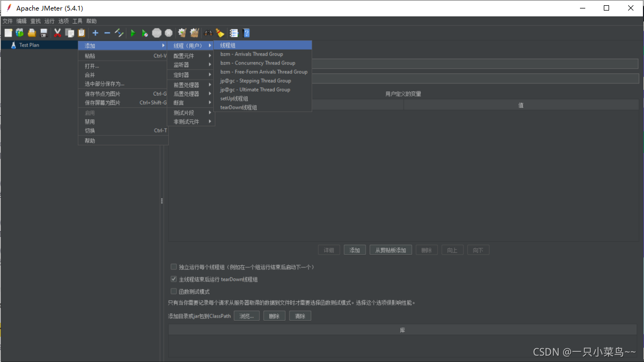This screenshot has height=362, width=644.
Task: Click the Clear All results icon
Action: tap(194, 33)
